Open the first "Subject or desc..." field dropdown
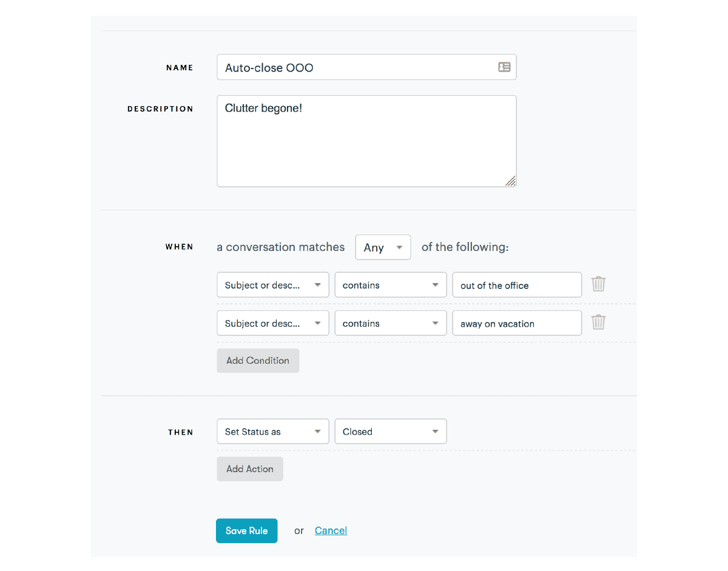728x571 pixels. (x=272, y=284)
